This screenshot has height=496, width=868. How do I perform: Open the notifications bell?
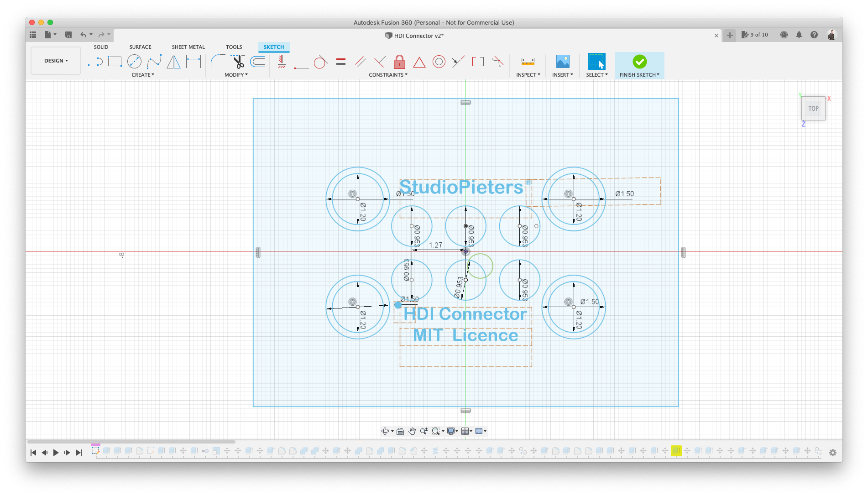click(799, 35)
